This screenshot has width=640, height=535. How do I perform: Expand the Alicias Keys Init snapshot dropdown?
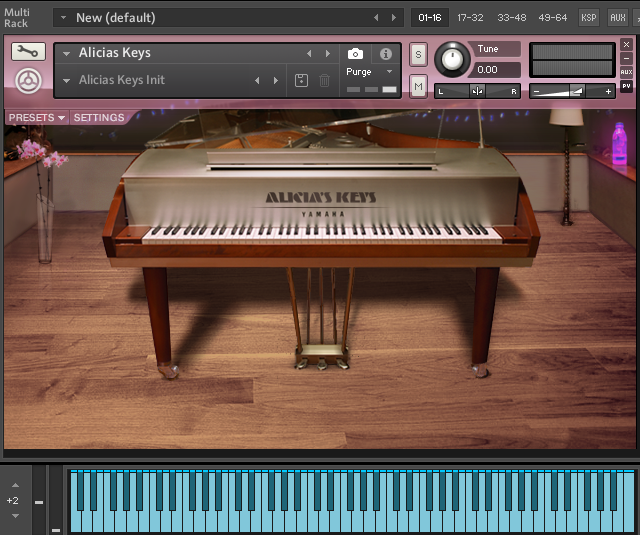(x=67, y=80)
